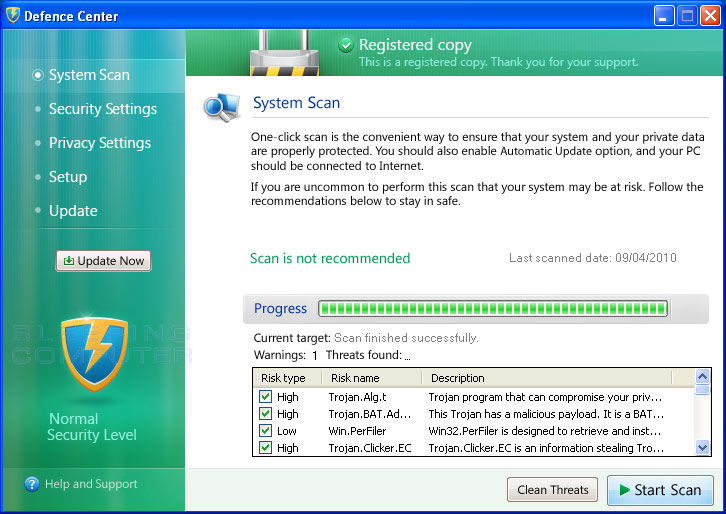Viewport: 726px width, 514px height.
Task: Click the Update Now button
Action: point(103,261)
